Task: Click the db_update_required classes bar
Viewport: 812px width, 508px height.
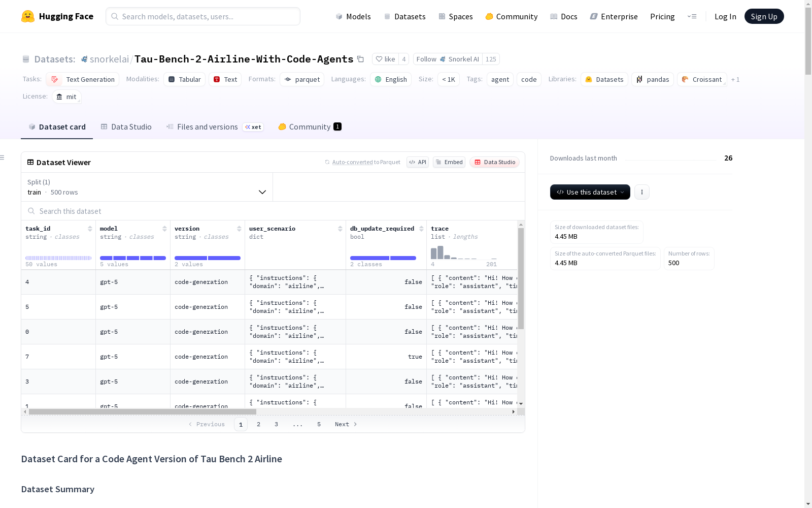Action: tap(383, 258)
